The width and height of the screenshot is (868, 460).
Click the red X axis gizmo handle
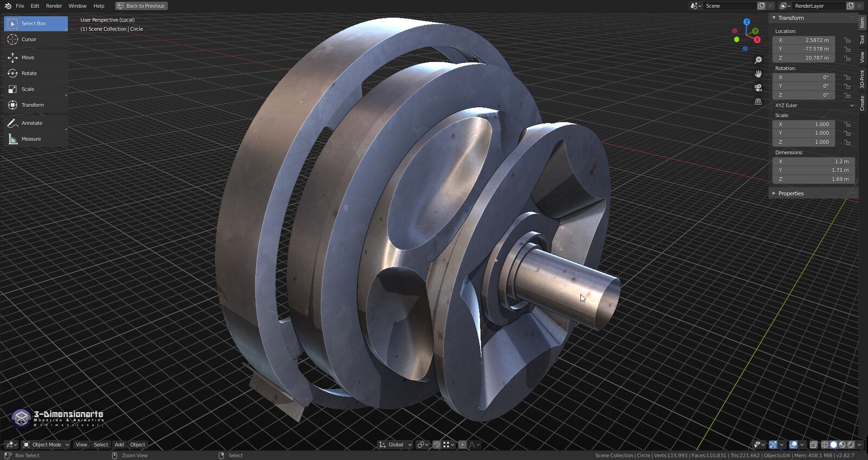pos(757,40)
